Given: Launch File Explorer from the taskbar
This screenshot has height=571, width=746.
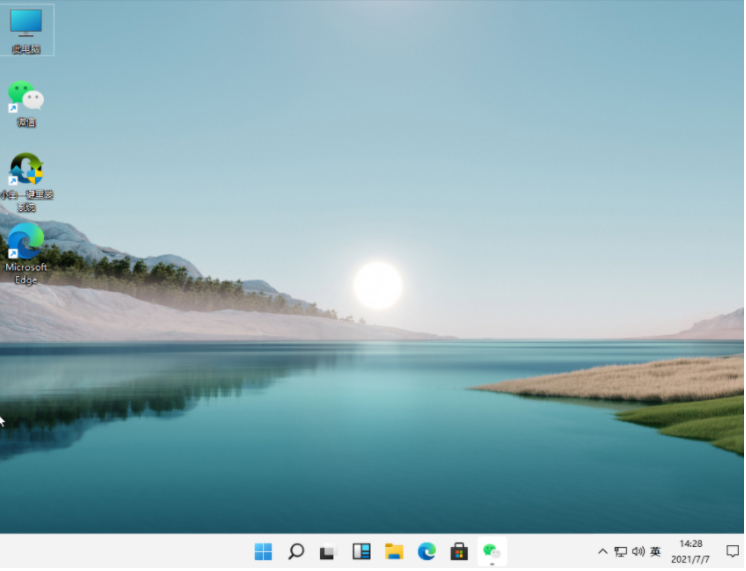Looking at the screenshot, I should 394,551.
